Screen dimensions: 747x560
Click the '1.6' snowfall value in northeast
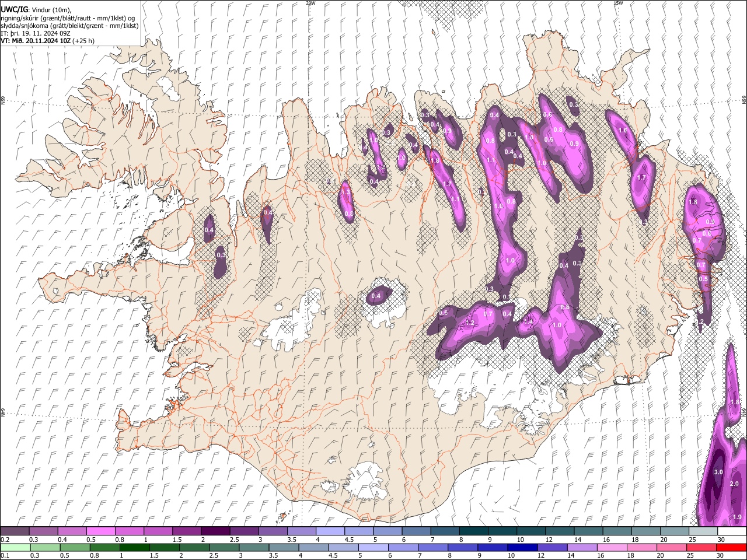point(623,130)
